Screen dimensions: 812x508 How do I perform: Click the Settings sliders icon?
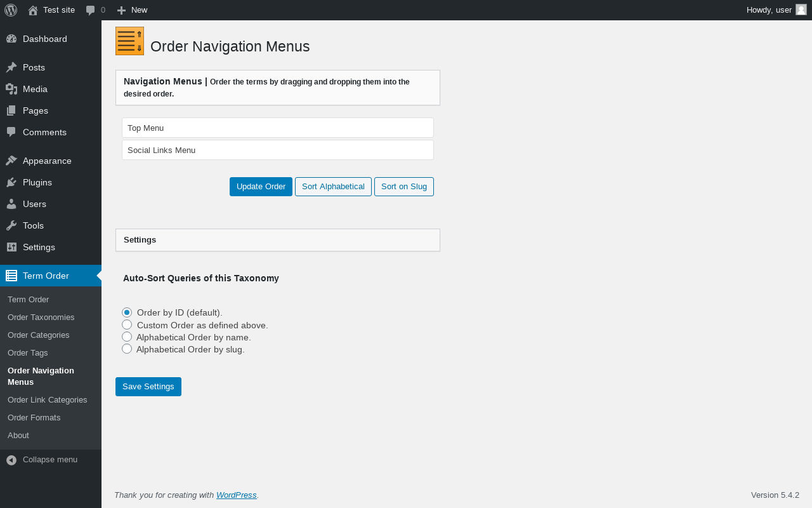coord(11,247)
